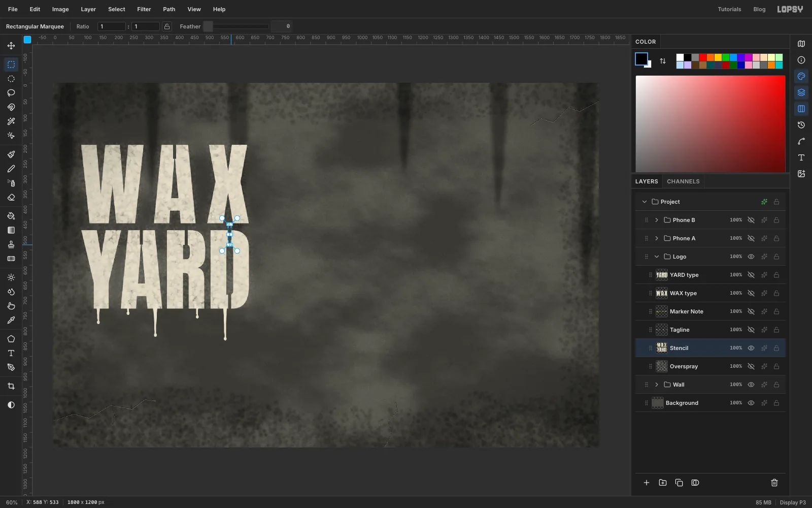The height and width of the screenshot is (508, 812).
Task: Select the Move tool
Action: pyautogui.click(x=11, y=46)
